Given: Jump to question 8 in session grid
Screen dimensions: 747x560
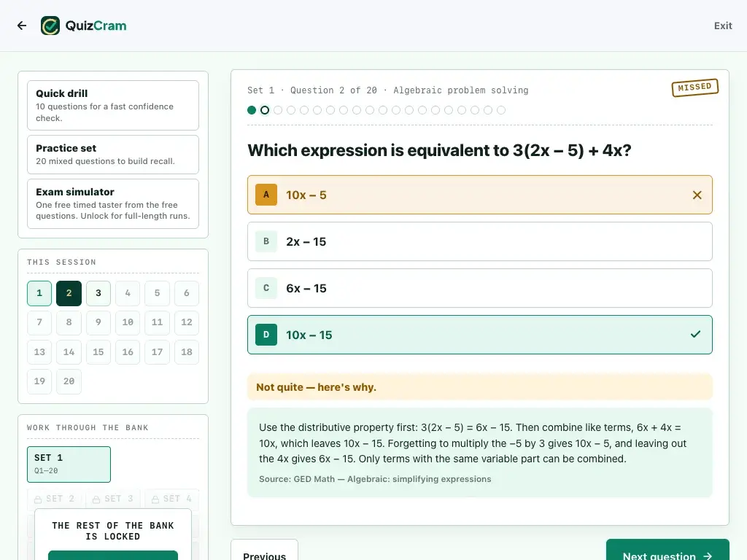Looking at the screenshot, I should point(69,322).
